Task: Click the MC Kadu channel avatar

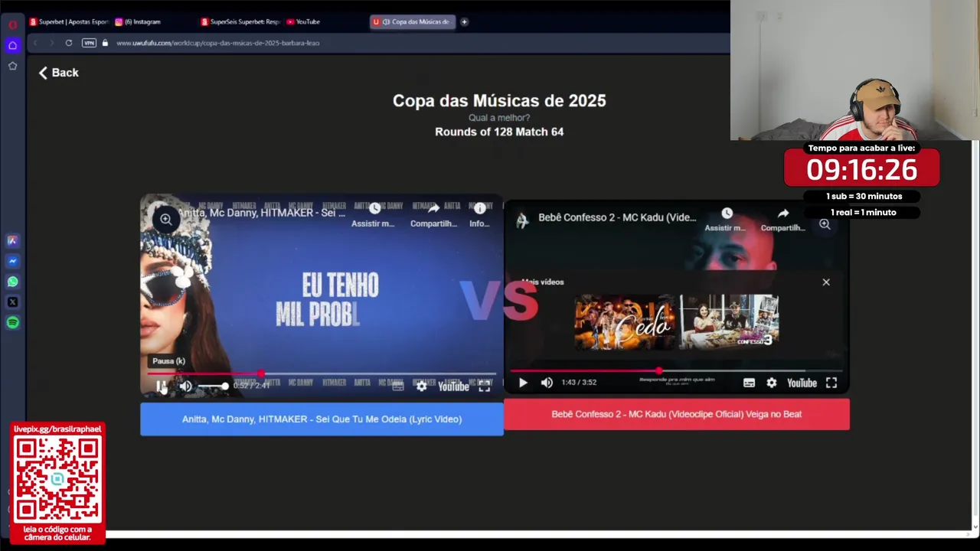Action: coord(522,220)
